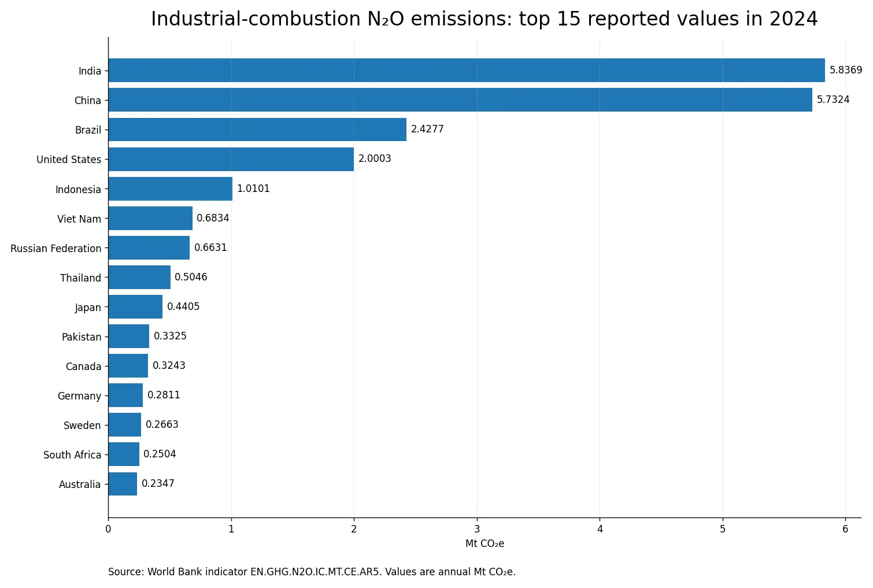The height and width of the screenshot is (588, 873).
Task: Click the Pakistan axis label
Action: click(x=82, y=337)
